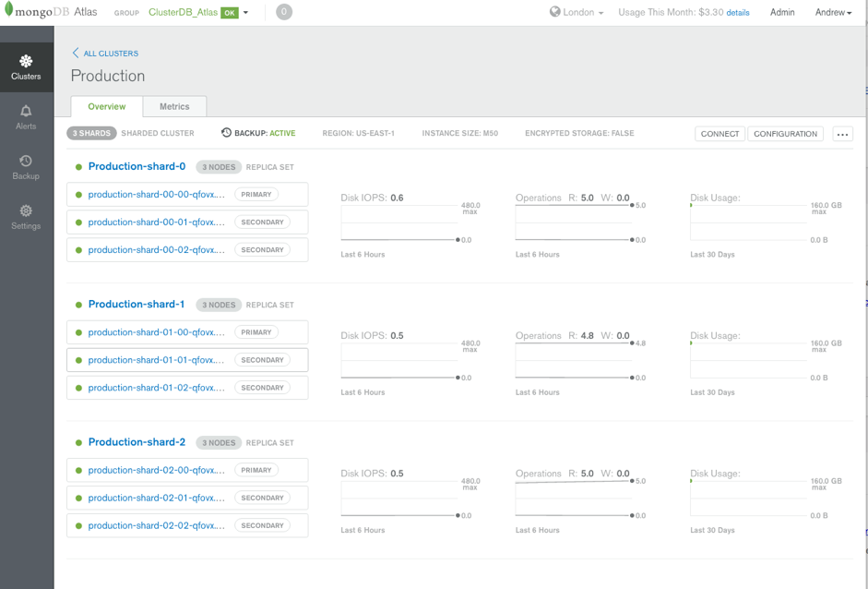Click the OK status badge

pos(229,13)
